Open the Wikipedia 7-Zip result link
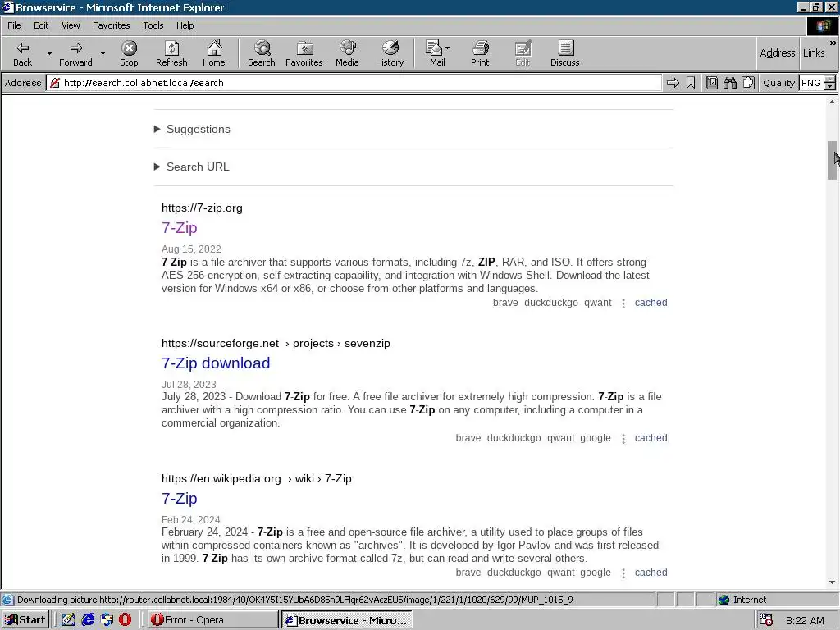This screenshot has width=840, height=630. pyautogui.click(x=180, y=498)
